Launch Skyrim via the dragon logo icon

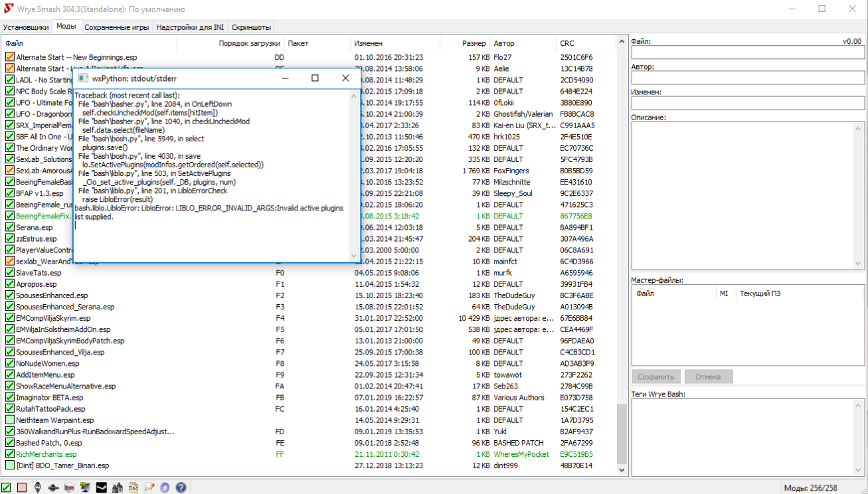point(38,487)
